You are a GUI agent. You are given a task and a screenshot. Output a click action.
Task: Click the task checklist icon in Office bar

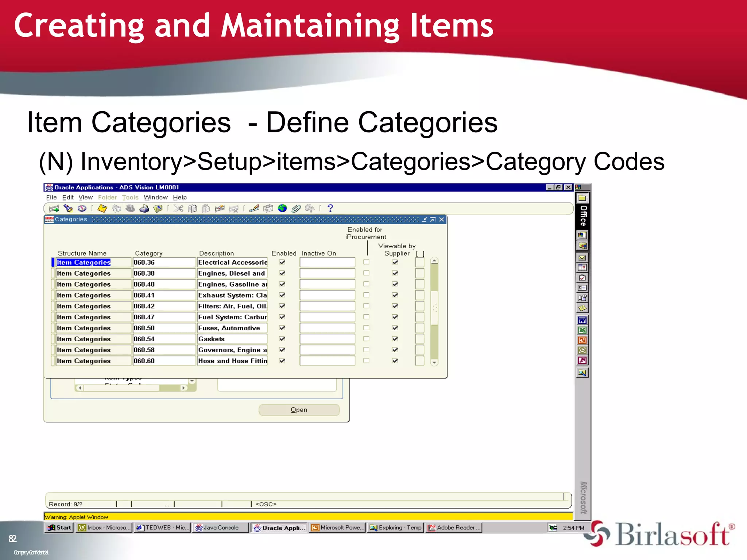tap(582, 278)
